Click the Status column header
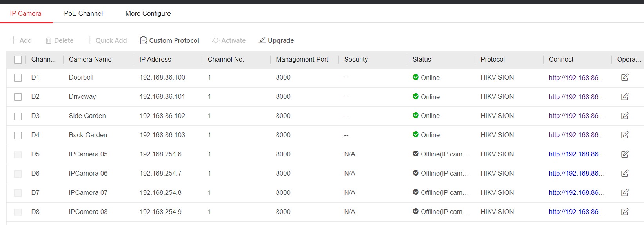The height and width of the screenshot is (225, 644). (x=422, y=59)
